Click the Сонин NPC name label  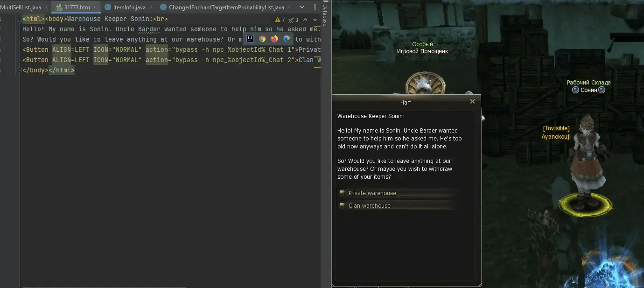(x=589, y=90)
